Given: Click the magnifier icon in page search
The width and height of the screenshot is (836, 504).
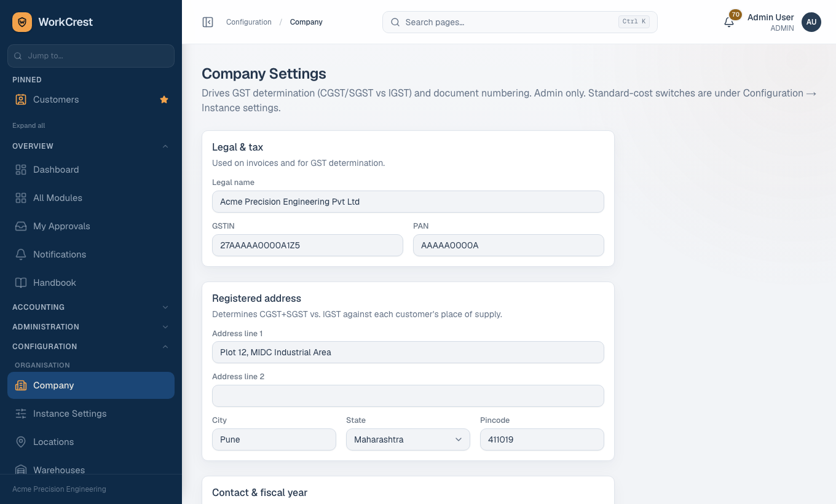Looking at the screenshot, I should point(395,22).
